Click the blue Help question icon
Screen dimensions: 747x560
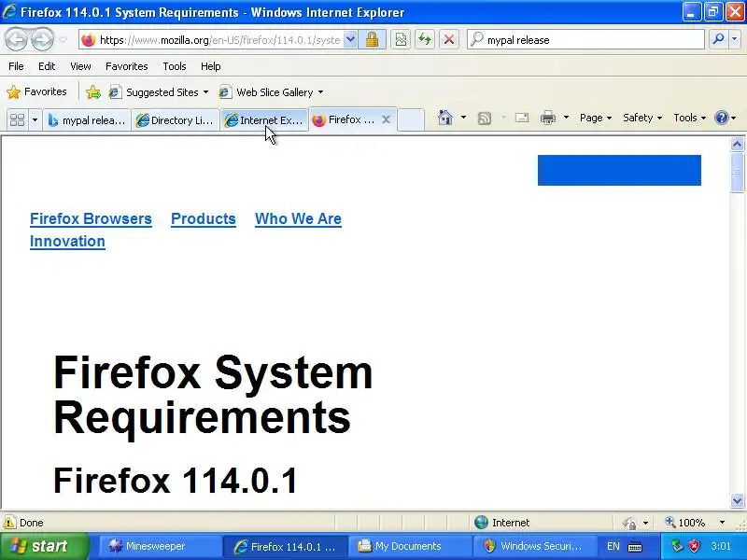[x=722, y=118]
